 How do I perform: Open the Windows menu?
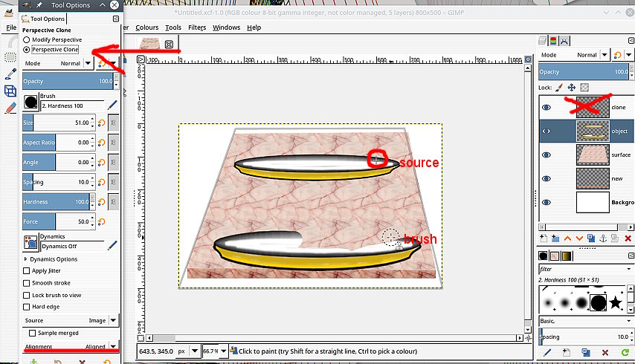pyautogui.click(x=226, y=27)
